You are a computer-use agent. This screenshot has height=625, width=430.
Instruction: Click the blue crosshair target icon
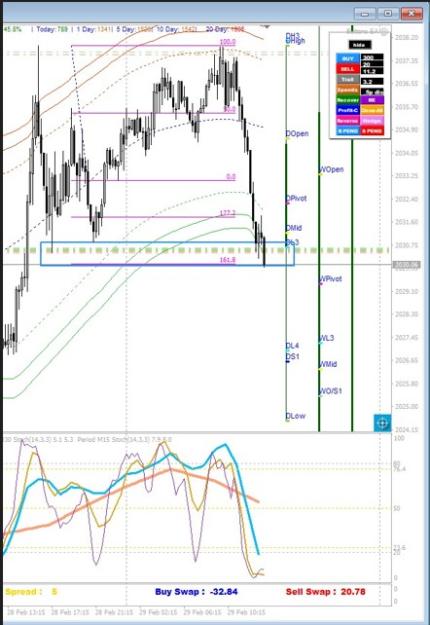(382, 423)
